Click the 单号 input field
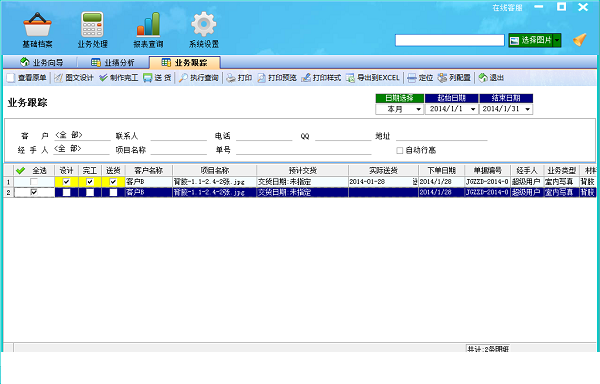This screenshot has height=384, width=600. 304,150
